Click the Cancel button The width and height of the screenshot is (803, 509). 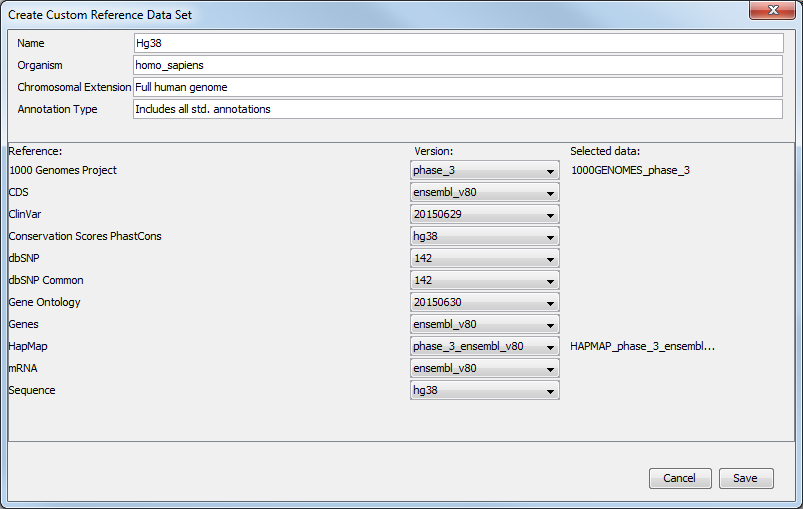680,478
